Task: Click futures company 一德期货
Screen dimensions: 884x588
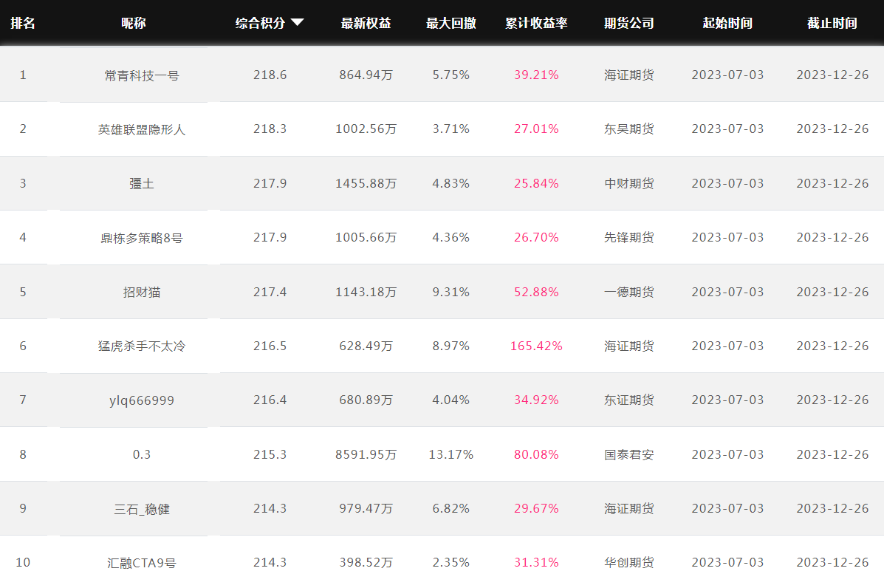Action: [629, 292]
